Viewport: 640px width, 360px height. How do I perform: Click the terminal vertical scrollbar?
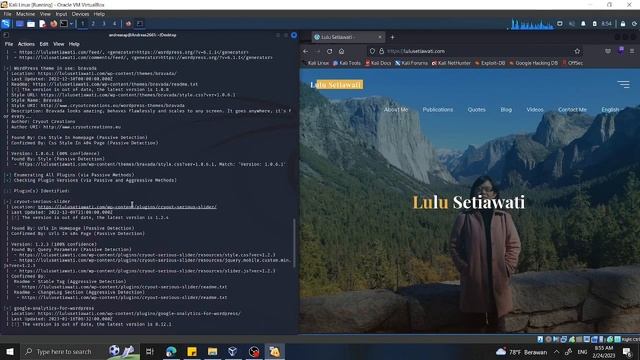tap(294, 243)
